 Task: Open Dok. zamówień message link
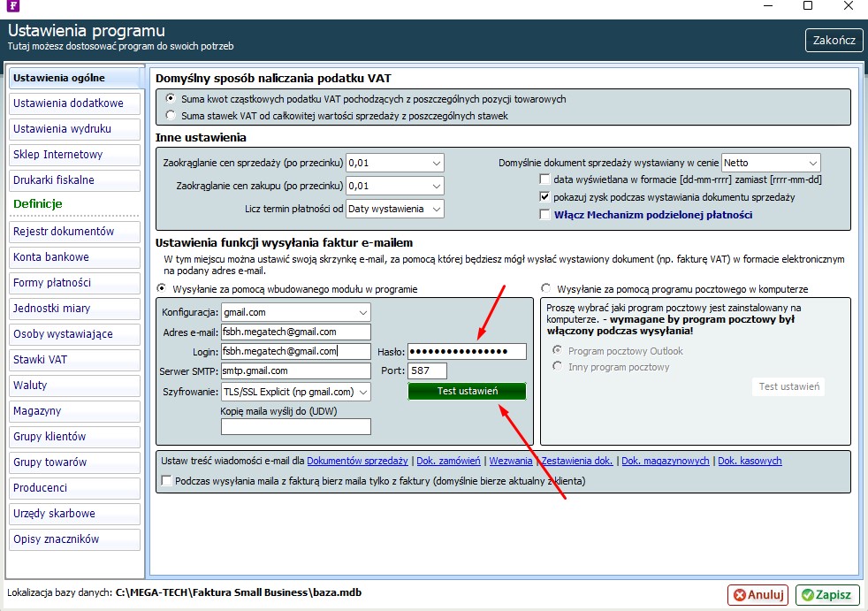tap(448, 461)
